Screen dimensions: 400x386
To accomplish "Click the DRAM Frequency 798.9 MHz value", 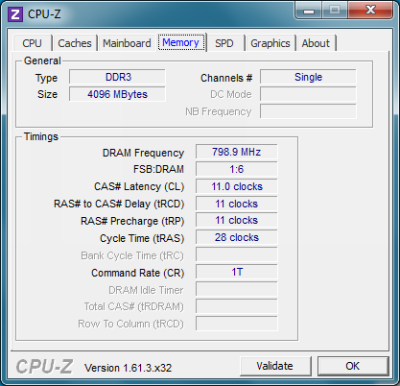I will point(236,152).
